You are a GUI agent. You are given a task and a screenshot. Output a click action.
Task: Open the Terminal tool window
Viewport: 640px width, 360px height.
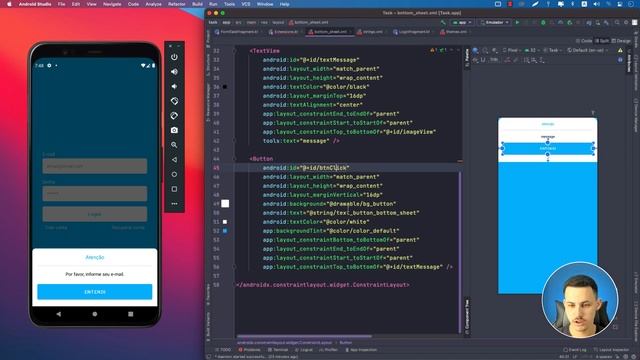[278, 350]
